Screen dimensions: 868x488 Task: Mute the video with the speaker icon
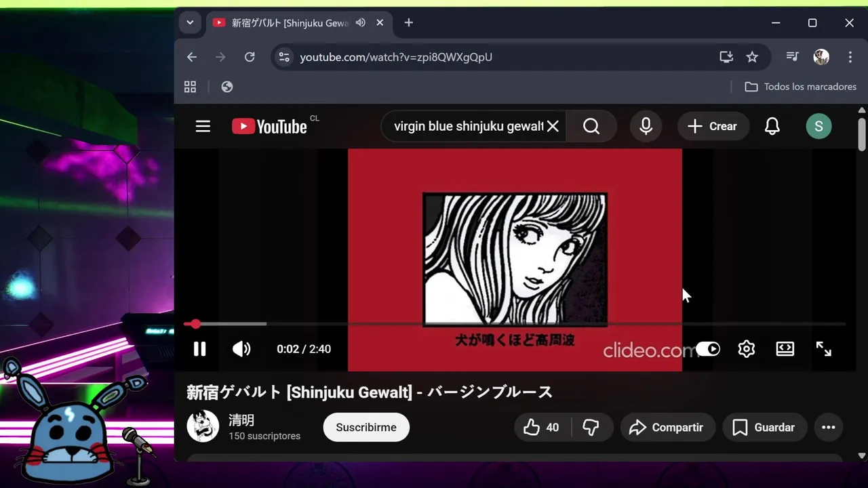(x=241, y=349)
